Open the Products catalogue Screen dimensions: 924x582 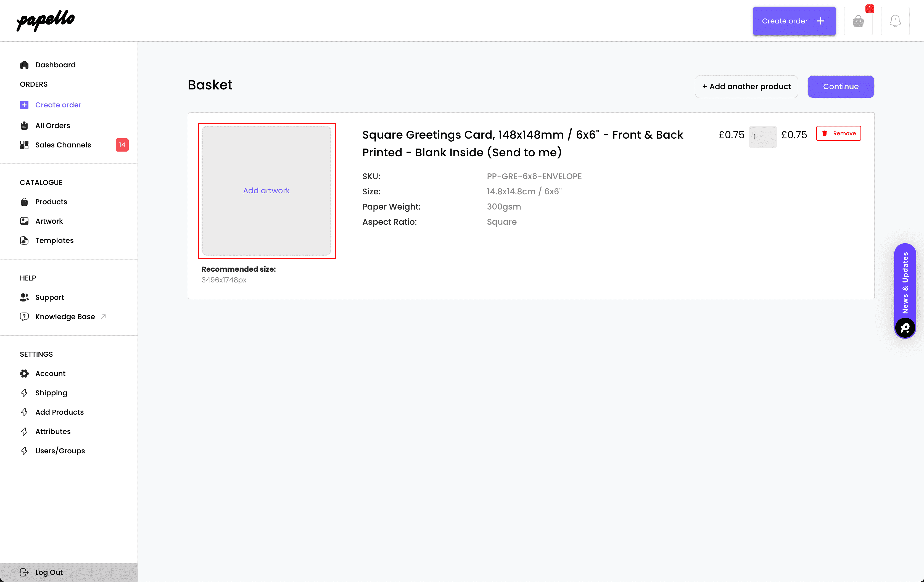[51, 202]
